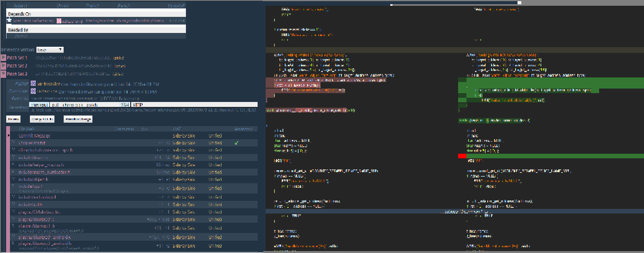Image resolution: width=644 pixels, height=253 pixels.
Task: Click the git fetch command text
Action: [x=143, y=110]
